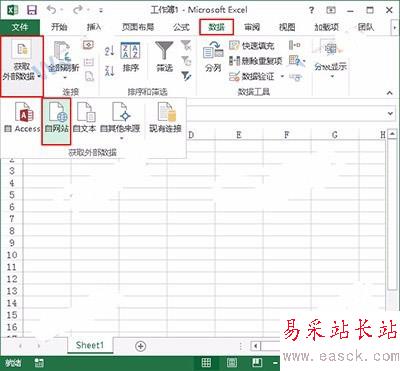Image resolution: width=400 pixels, height=371 pixels.
Task: Expand 分级显示 (Outline) group button
Action: (x=331, y=59)
